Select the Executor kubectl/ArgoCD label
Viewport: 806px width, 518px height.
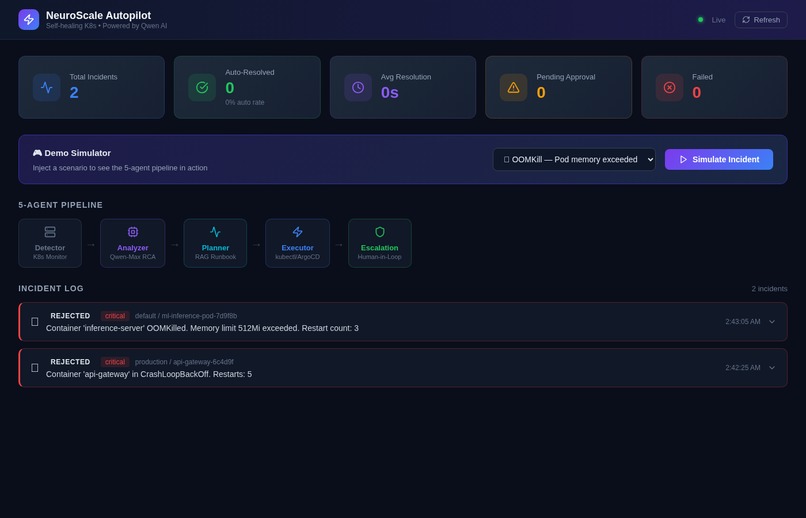click(x=298, y=257)
